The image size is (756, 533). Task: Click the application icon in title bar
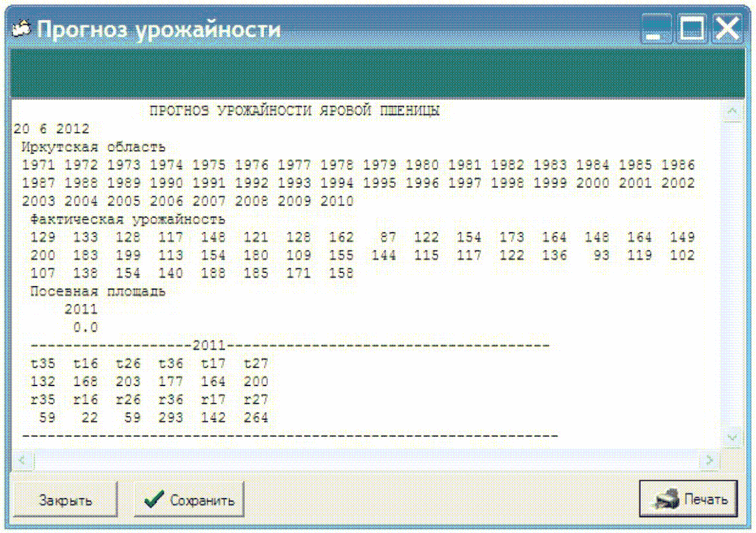point(21,29)
